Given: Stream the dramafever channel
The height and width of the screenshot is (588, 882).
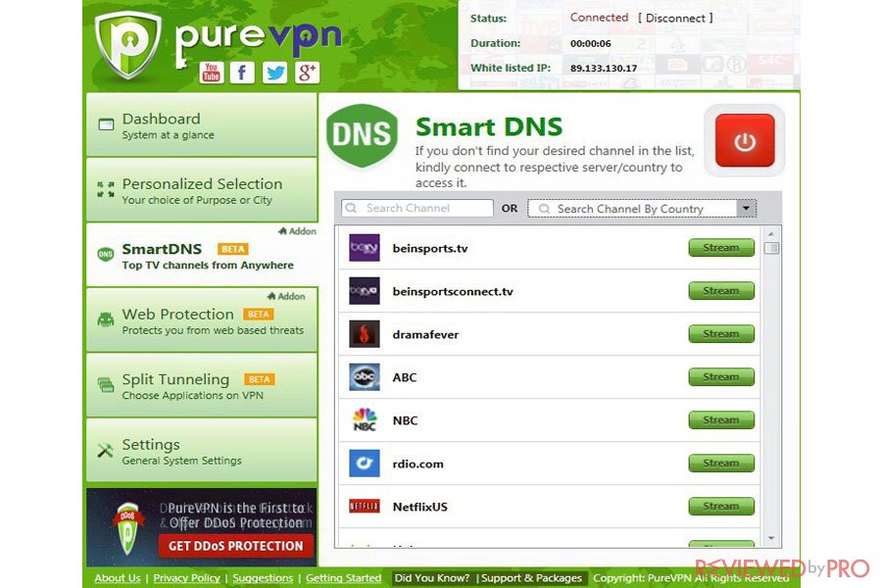Looking at the screenshot, I should [721, 333].
